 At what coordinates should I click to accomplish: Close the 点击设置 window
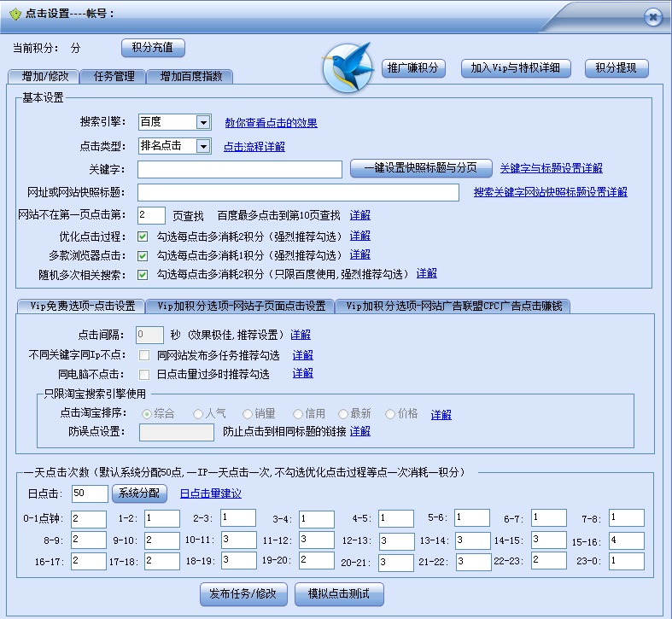click(653, 17)
